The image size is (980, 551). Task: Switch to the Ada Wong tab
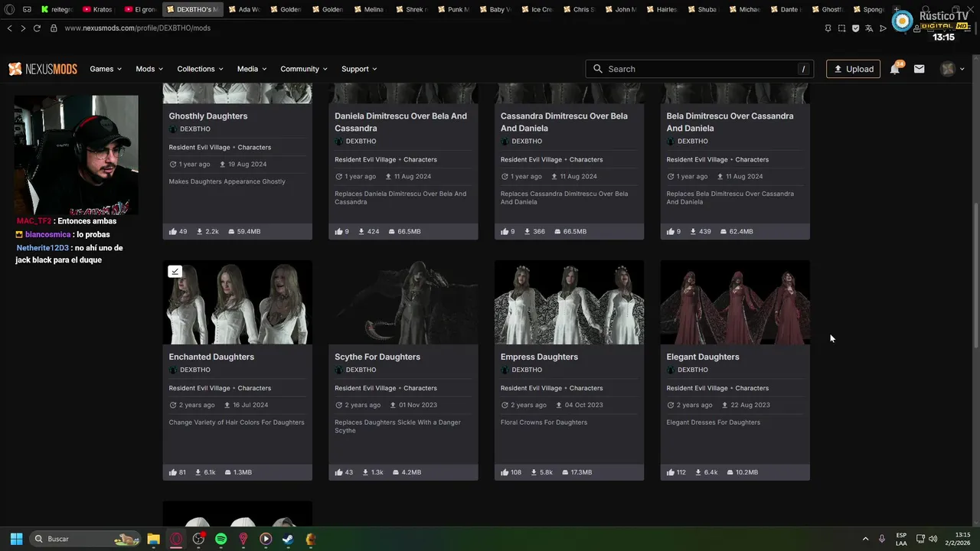click(x=244, y=9)
